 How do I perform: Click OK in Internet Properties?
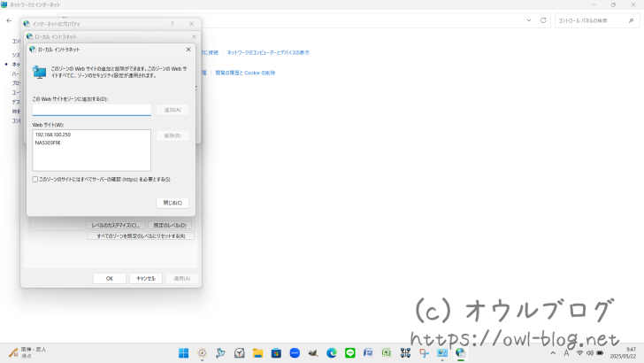pyautogui.click(x=110, y=278)
